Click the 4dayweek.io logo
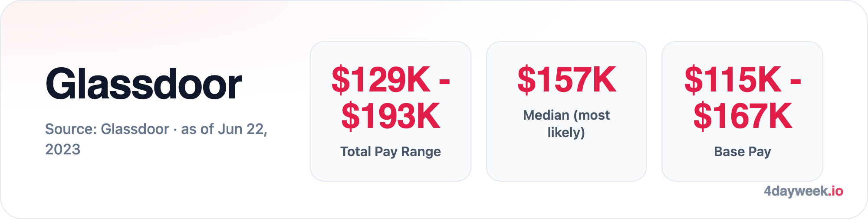The height and width of the screenshot is (219, 868). pyautogui.click(x=803, y=191)
